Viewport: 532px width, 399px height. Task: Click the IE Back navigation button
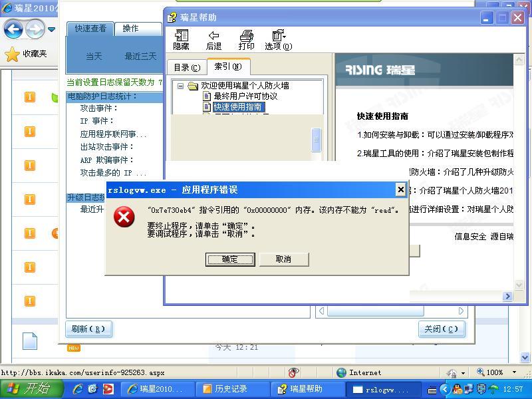tap(13, 29)
